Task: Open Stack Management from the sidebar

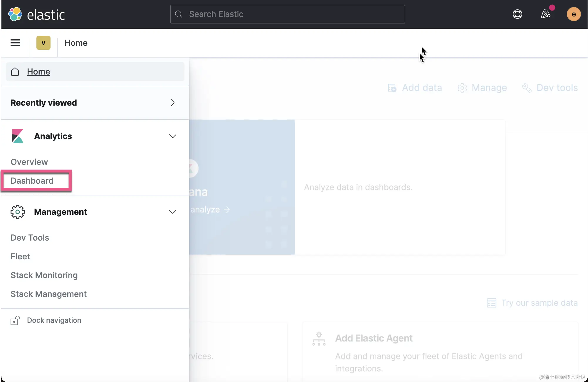Action: tap(48, 294)
